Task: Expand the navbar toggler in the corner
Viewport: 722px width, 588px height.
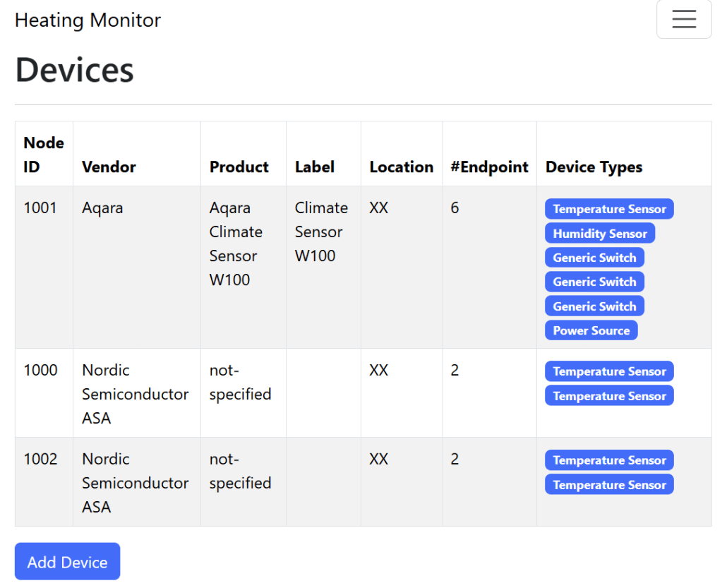Action: 683,19
